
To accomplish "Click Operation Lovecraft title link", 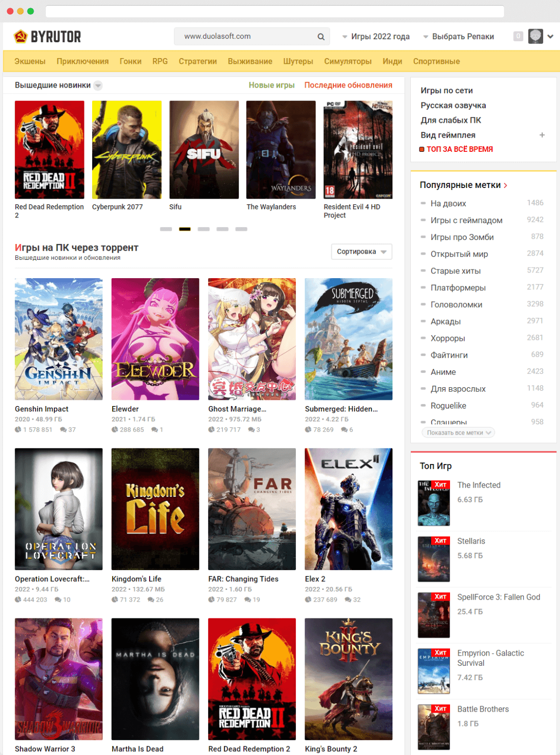I will pos(52,579).
